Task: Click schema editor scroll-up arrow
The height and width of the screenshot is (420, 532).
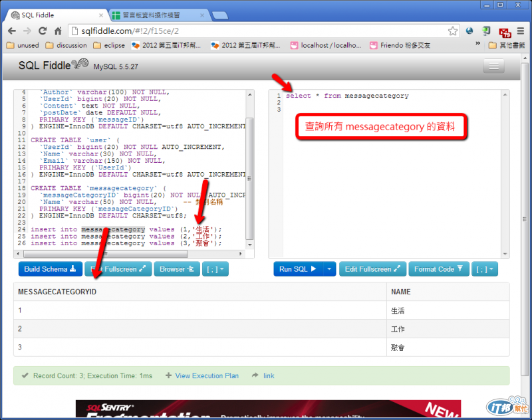Action: (x=250, y=94)
